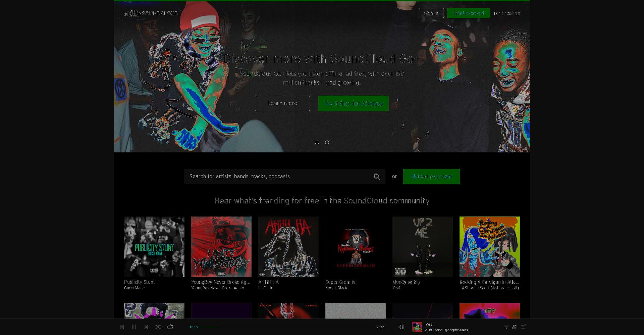
Task: Click the Monëy so big track title
Action: coord(406,282)
